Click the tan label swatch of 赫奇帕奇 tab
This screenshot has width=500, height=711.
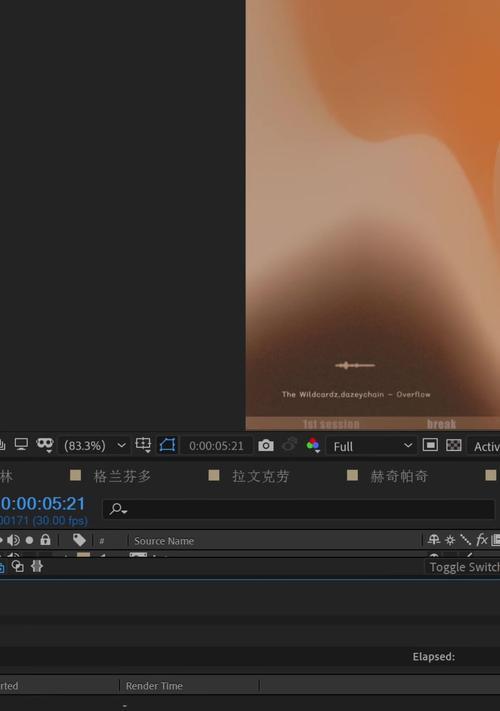pos(352,475)
